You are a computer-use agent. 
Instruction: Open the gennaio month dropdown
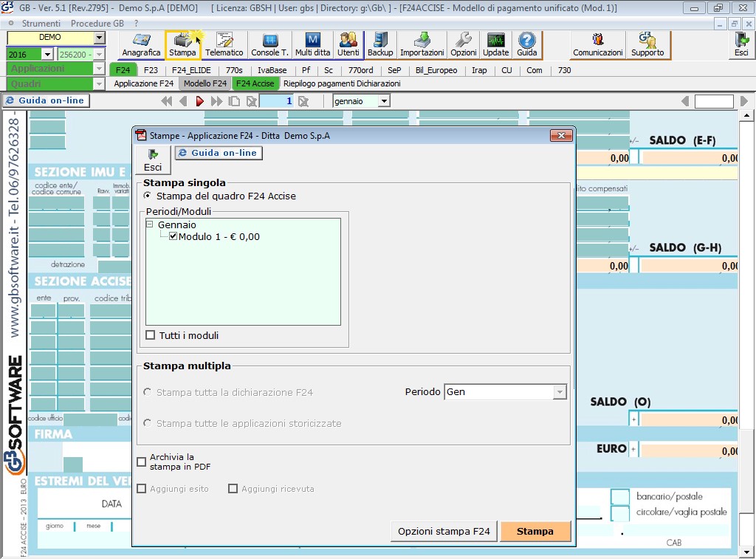pos(384,101)
